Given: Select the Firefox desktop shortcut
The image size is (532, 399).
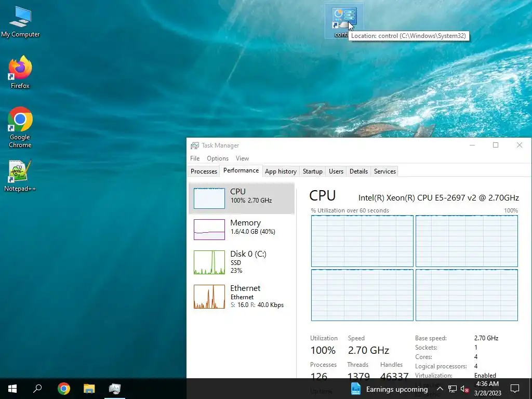Looking at the screenshot, I should point(20,72).
